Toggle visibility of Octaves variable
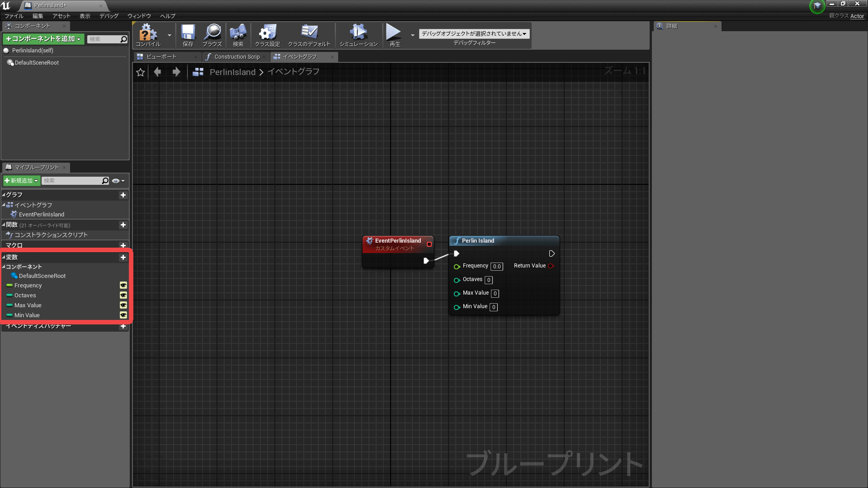Screen dimensions: 868x488 click(123, 296)
